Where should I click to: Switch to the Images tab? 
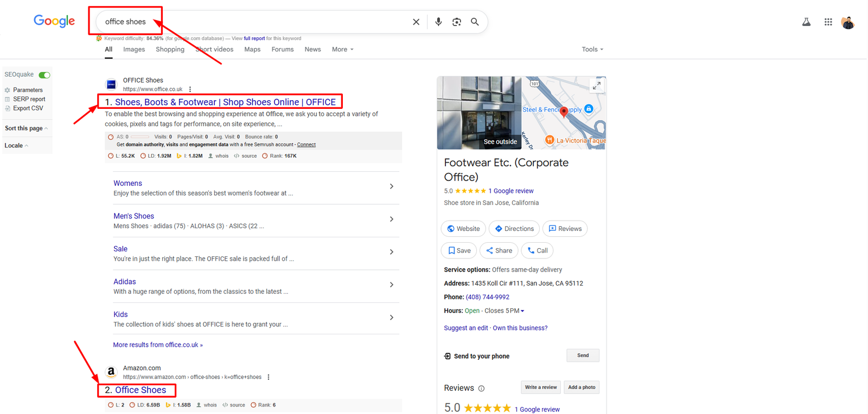[134, 49]
